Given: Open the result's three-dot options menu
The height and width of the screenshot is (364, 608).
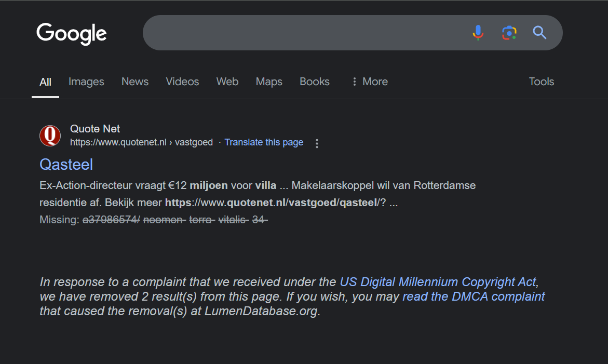Looking at the screenshot, I should click(317, 143).
